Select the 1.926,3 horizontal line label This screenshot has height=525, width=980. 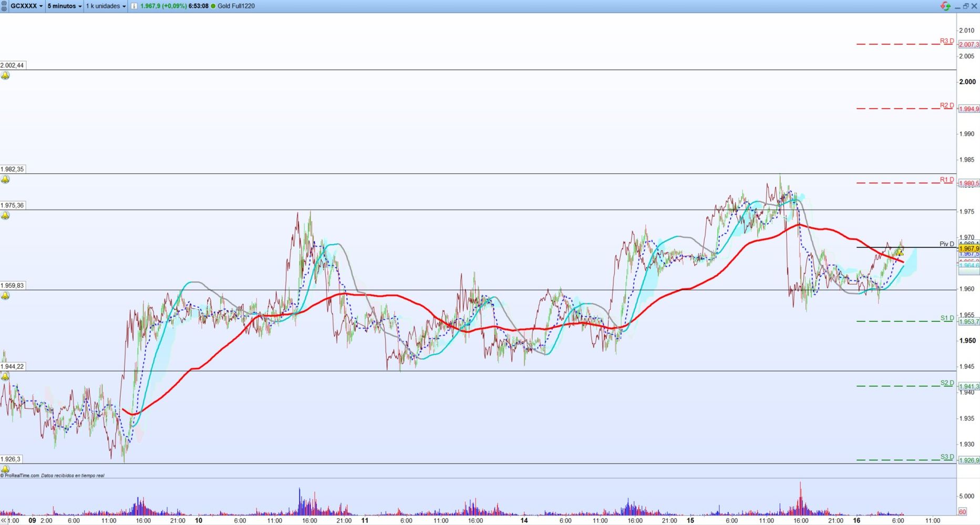coord(11,459)
